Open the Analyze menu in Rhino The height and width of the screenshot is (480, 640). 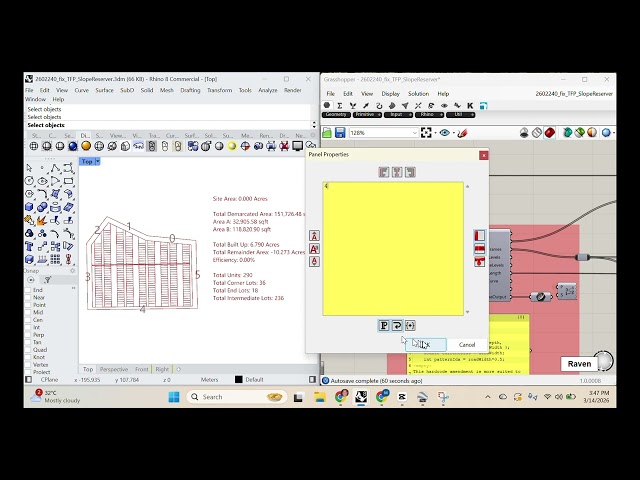pos(268,90)
